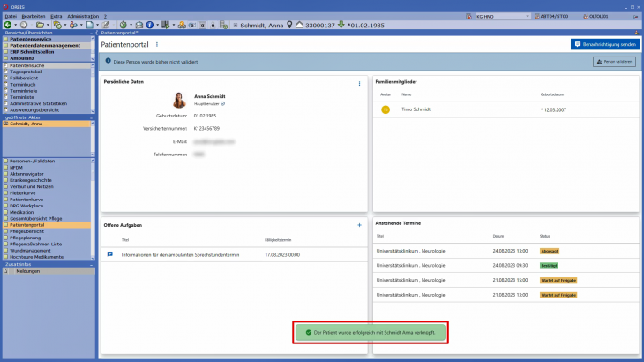
Task: Click the plus icon in Offene Aufgaben
Action: pyautogui.click(x=359, y=225)
